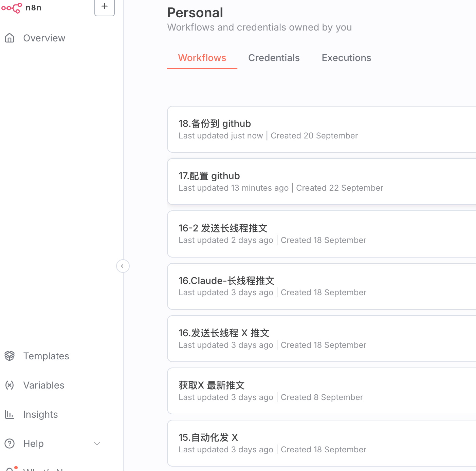The height and width of the screenshot is (471, 476).
Task: Go to Overview in the sidebar
Action: click(44, 38)
